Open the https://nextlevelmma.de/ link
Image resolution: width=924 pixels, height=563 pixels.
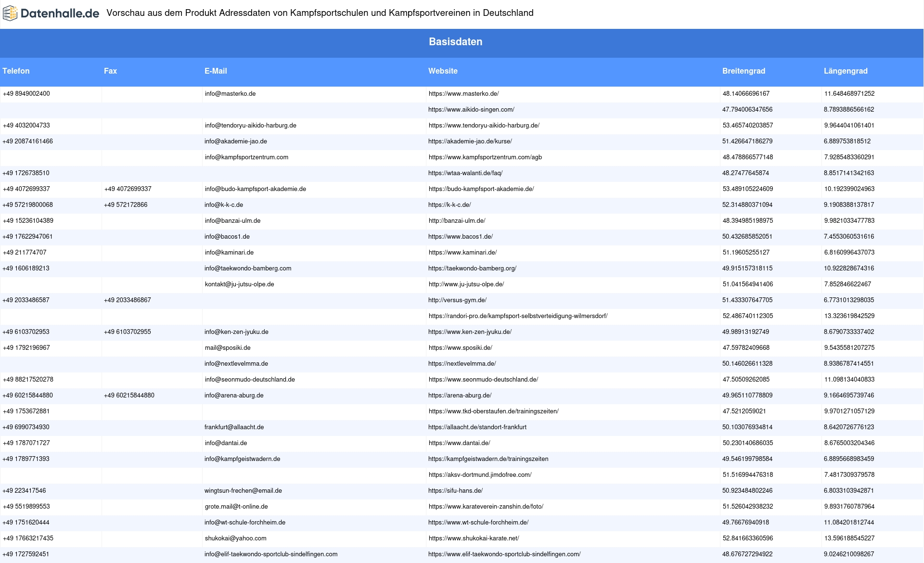pyautogui.click(x=462, y=364)
